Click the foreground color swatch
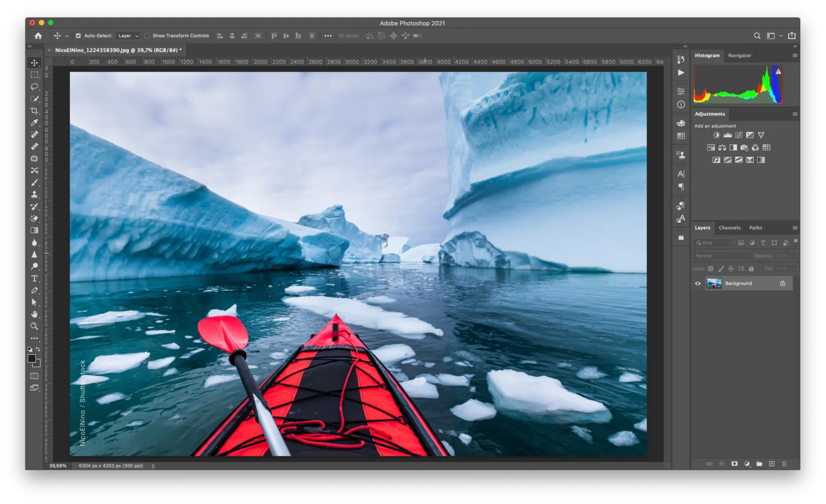Image resolution: width=826 pixels, height=504 pixels. (x=31, y=359)
